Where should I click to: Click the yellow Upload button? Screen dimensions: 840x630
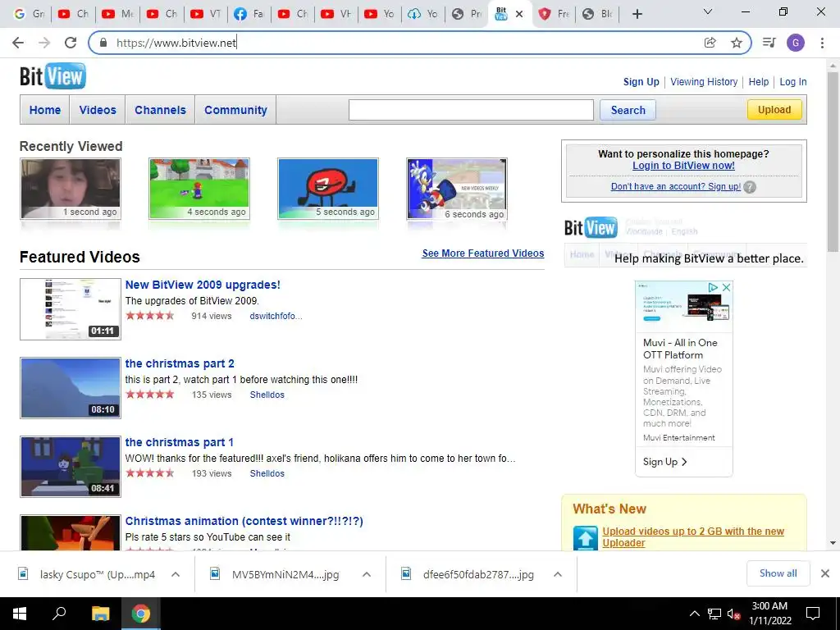point(774,109)
